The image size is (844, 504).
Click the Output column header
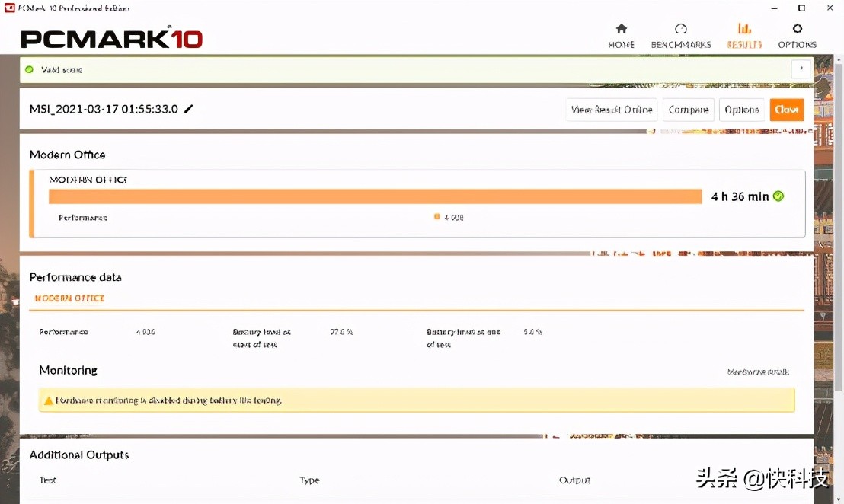click(574, 480)
